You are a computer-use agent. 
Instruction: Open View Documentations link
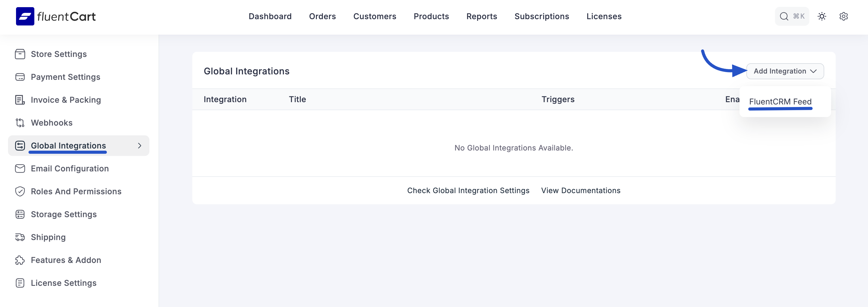(580, 190)
